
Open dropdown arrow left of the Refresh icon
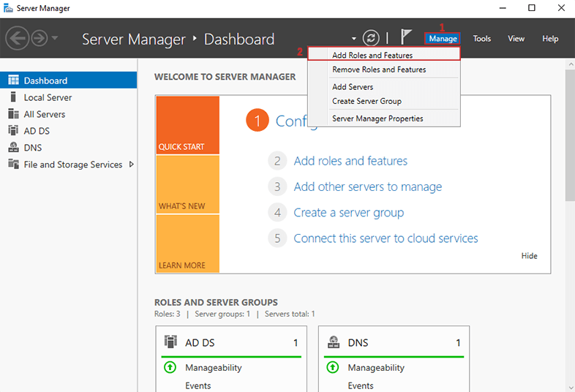354,39
